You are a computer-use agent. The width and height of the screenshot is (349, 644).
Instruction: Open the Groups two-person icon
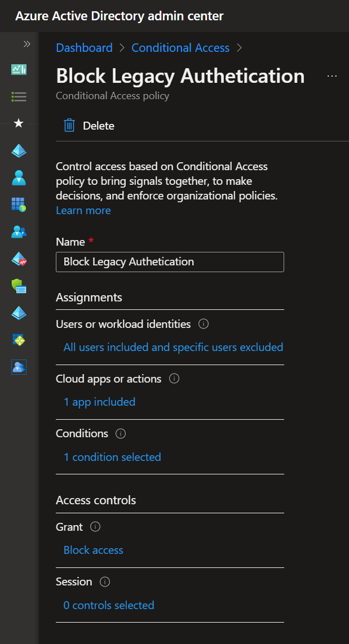point(19,232)
